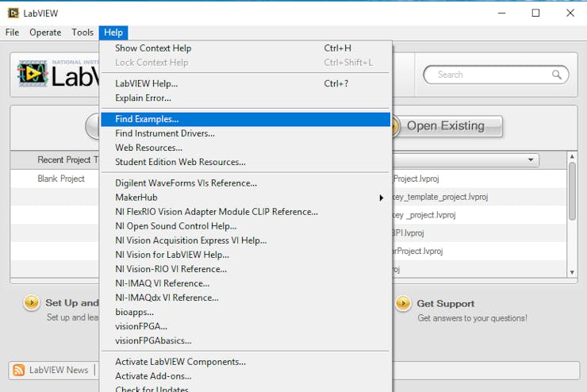The height and width of the screenshot is (392, 587).
Task: Open the File menu
Action: (12, 33)
